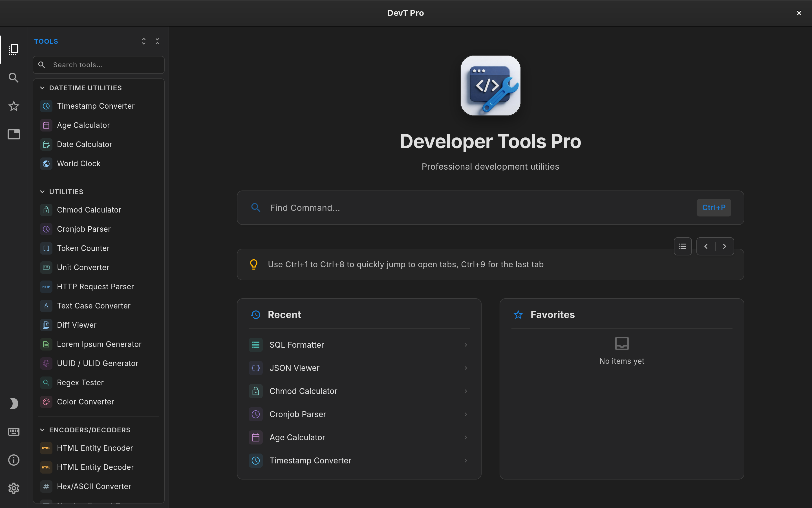Open the Favorites star icon in activity bar
The height and width of the screenshot is (508, 812).
point(14,106)
